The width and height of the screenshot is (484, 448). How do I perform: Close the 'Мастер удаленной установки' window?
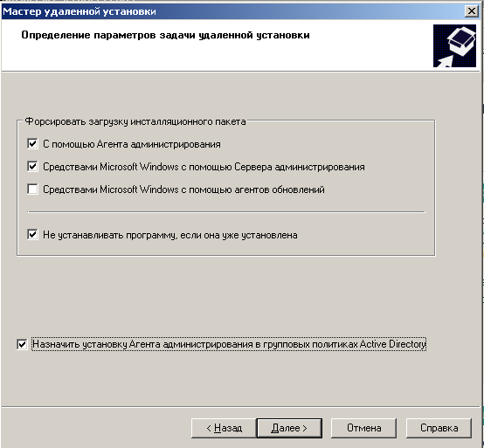point(472,11)
